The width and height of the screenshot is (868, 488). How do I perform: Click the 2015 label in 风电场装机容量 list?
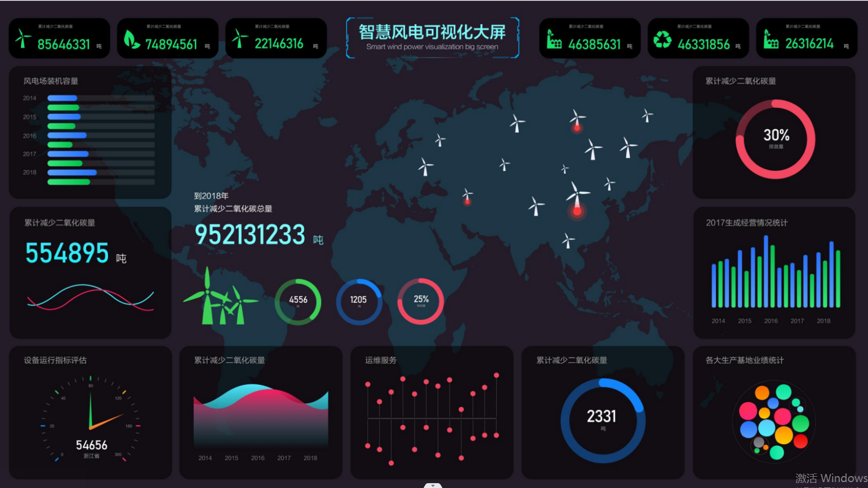click(x=30, y=117)
